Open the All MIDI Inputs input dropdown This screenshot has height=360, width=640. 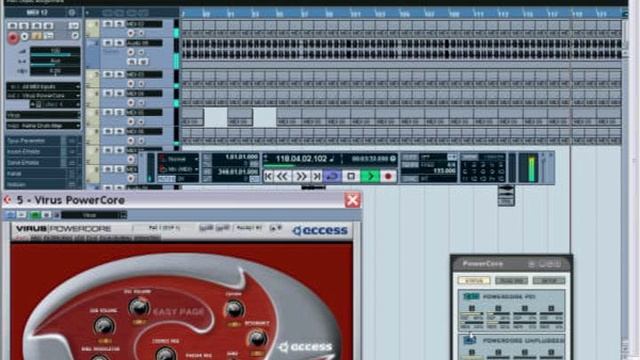tap(43, 87)
